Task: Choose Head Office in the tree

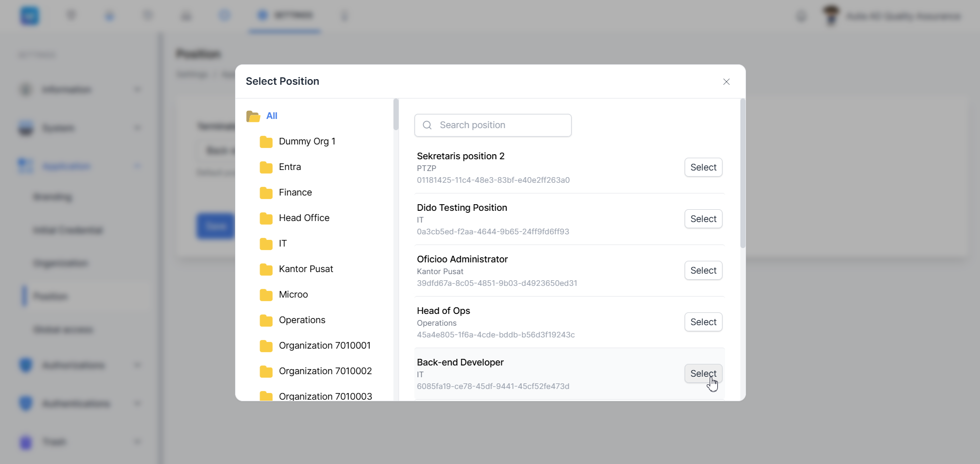Action: click(304, 218)
